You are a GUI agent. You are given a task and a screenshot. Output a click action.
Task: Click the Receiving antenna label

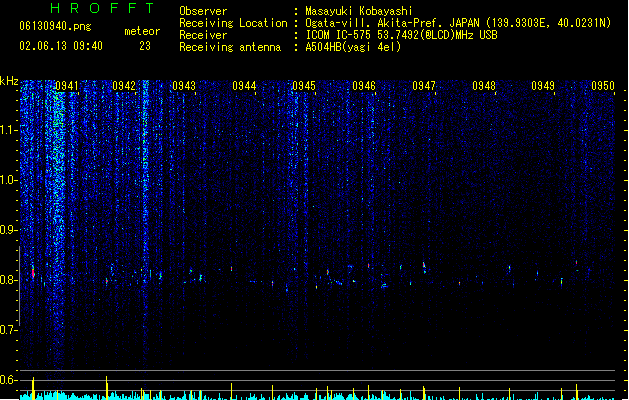point(230,47)
